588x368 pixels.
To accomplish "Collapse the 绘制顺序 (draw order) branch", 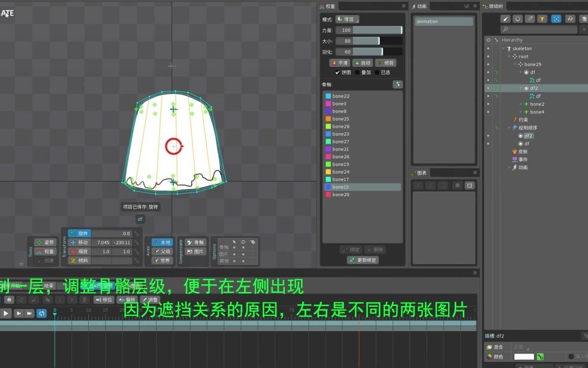I will tap(509, 127).
